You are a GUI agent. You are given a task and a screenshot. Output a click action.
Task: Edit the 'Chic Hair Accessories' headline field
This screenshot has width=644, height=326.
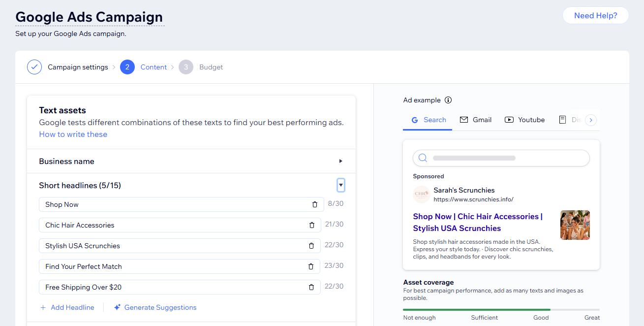pos(180,225)
